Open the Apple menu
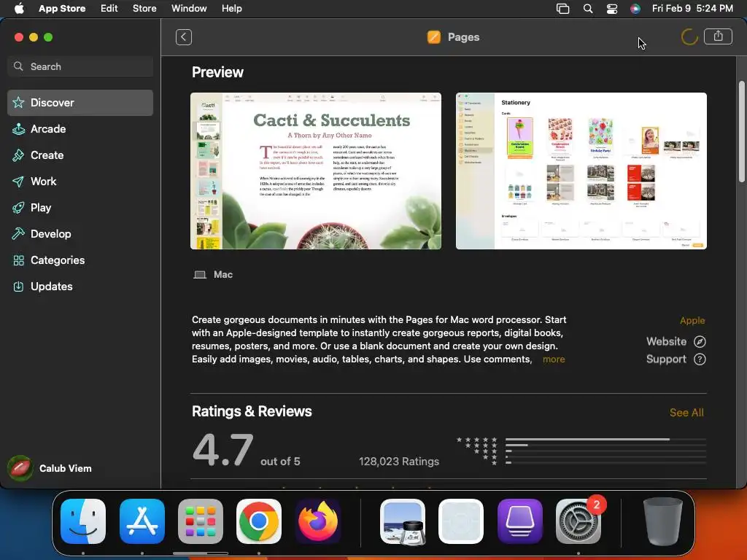Viewport: 747px width, 560px height. [19, 9]
